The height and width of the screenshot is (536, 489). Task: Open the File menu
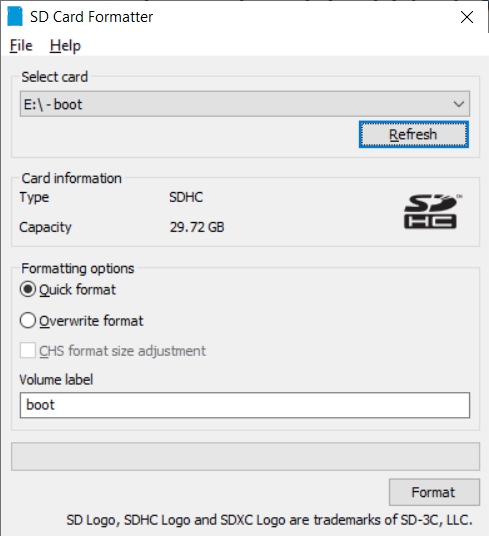point(21,45)
